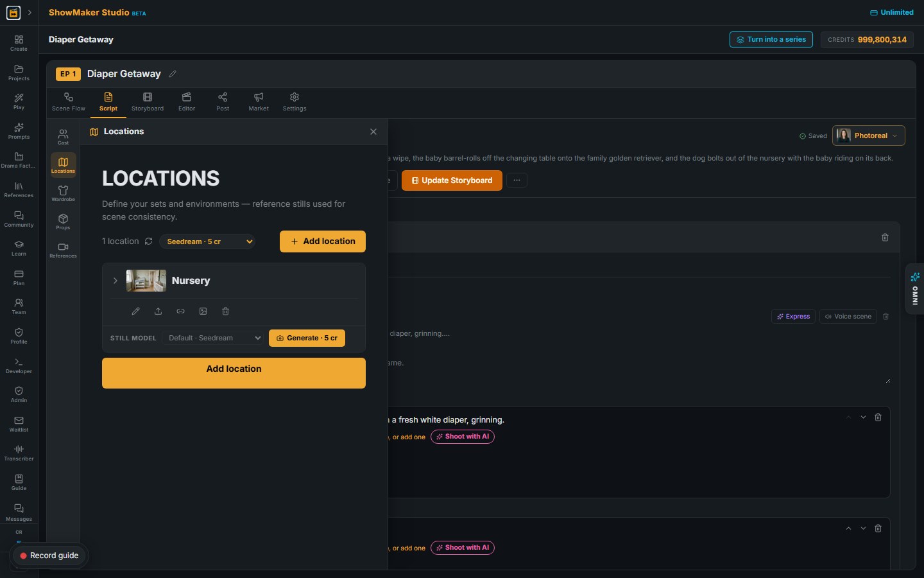
Task: Open the Settings tab
Action: (295, 101)
